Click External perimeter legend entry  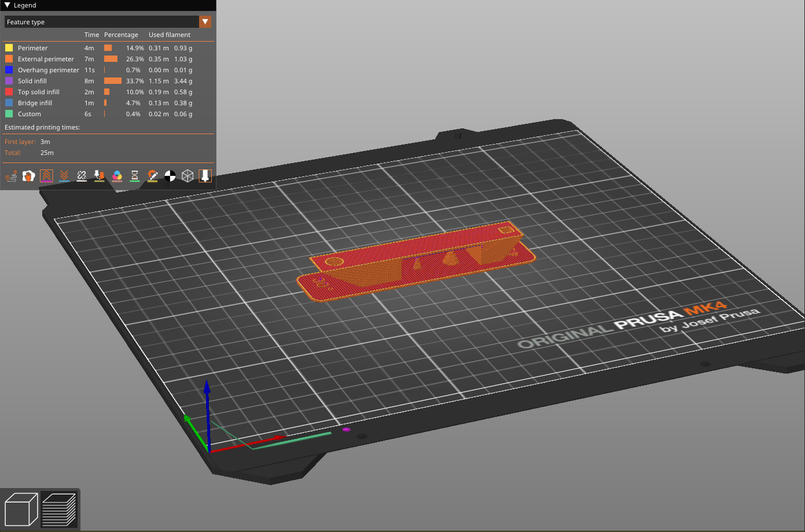tap(46, 59)
